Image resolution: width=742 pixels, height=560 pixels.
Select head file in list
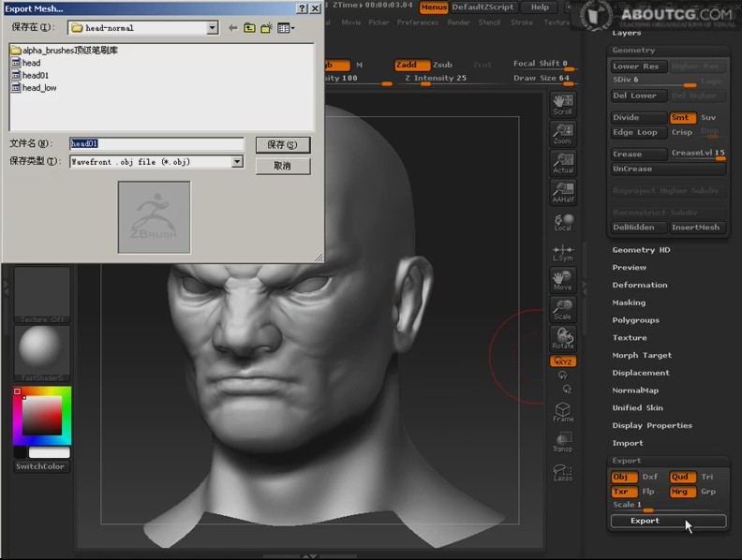(26, 63)
